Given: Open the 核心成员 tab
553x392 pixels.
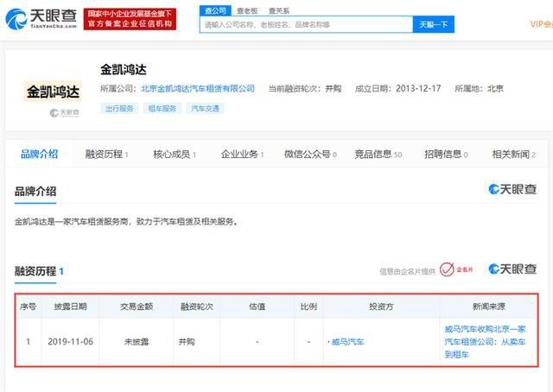Looking at the screenshot, I should coord(175,154).
